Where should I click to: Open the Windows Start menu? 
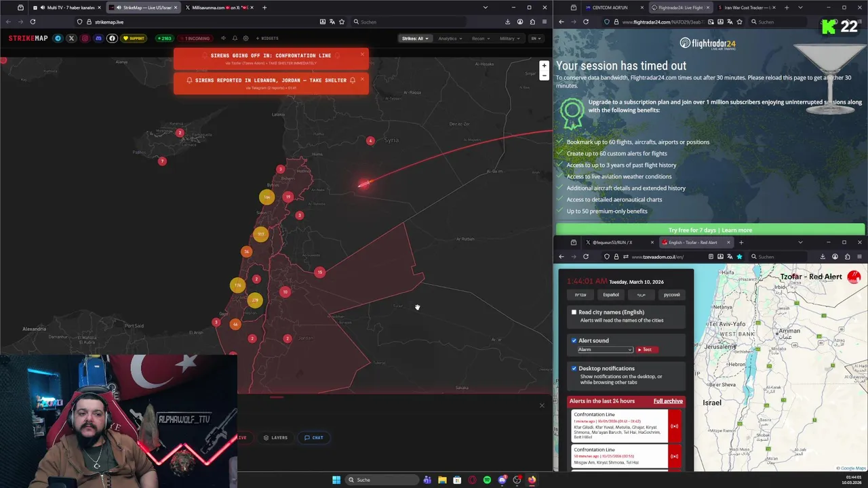[x=336, y=480]
